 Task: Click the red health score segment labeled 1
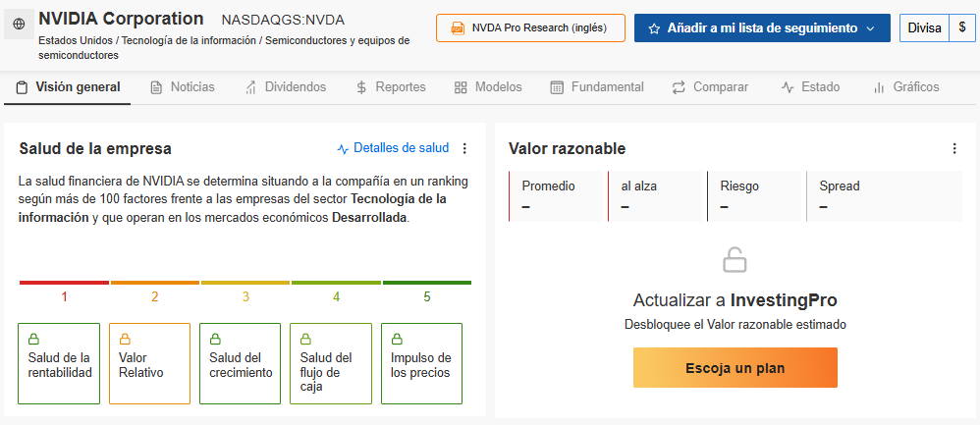click(x=64, y=284)
